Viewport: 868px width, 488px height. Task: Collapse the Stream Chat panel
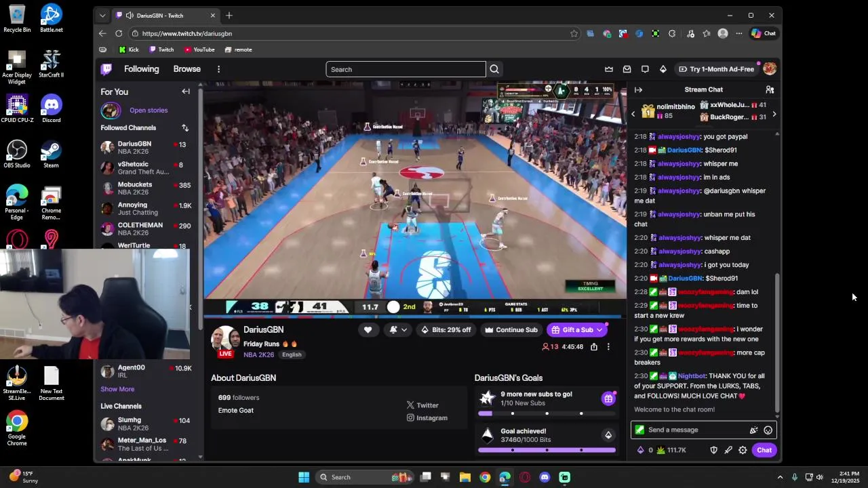(x=638, y=89)
